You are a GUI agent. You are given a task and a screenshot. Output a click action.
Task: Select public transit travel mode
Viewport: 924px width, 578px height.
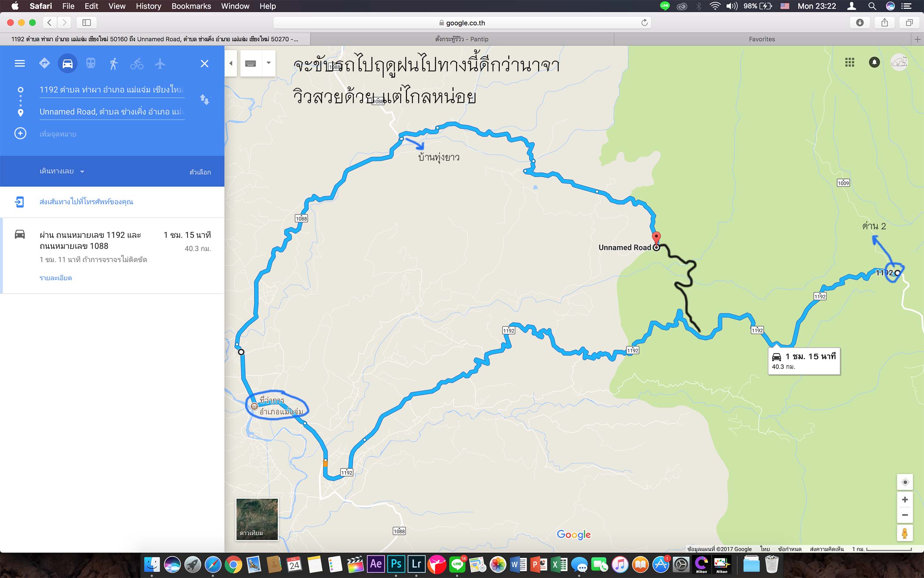(x=91, y=64)
